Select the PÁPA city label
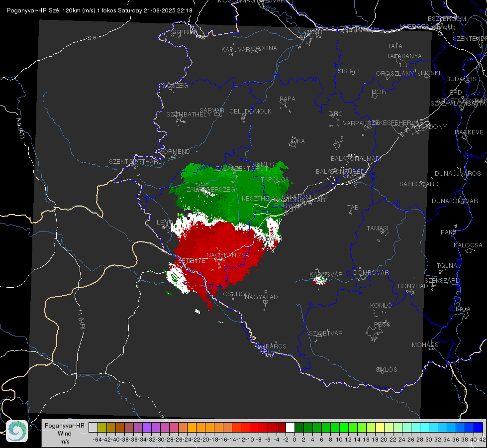 coord(288,99)
